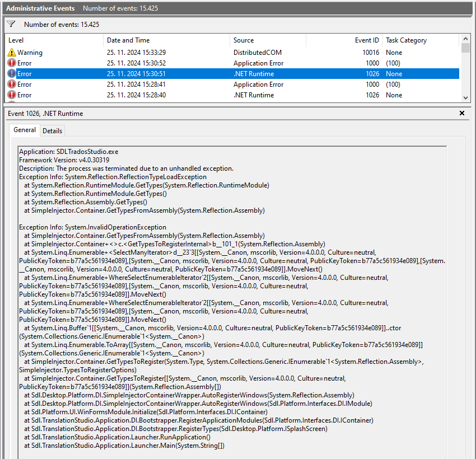476x459 pixels.
Task: Select .NET Runtime source at 15:28:40
Action: point(254,95)
